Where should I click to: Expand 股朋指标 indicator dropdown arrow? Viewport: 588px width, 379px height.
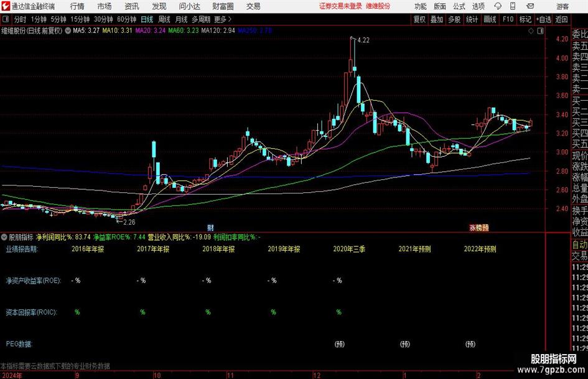pyautogui.click(x=4, y=237)
